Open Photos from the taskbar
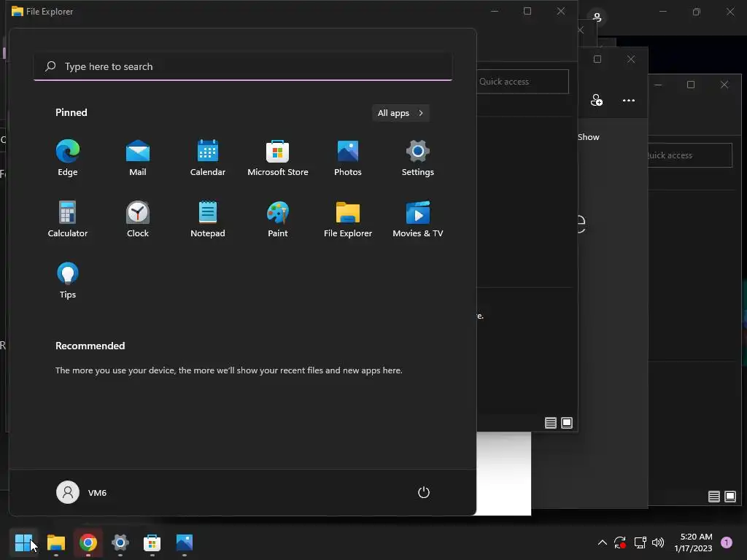Screen dimensions: 747x560 click(185, 542)
